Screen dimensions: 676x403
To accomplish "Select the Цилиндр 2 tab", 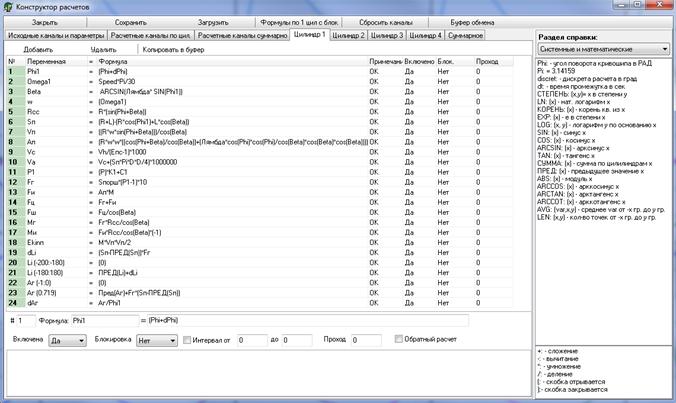I will pos(348,35).
